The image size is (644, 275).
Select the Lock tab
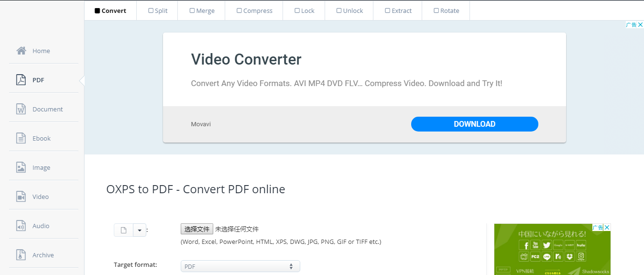tap(304, 11)
